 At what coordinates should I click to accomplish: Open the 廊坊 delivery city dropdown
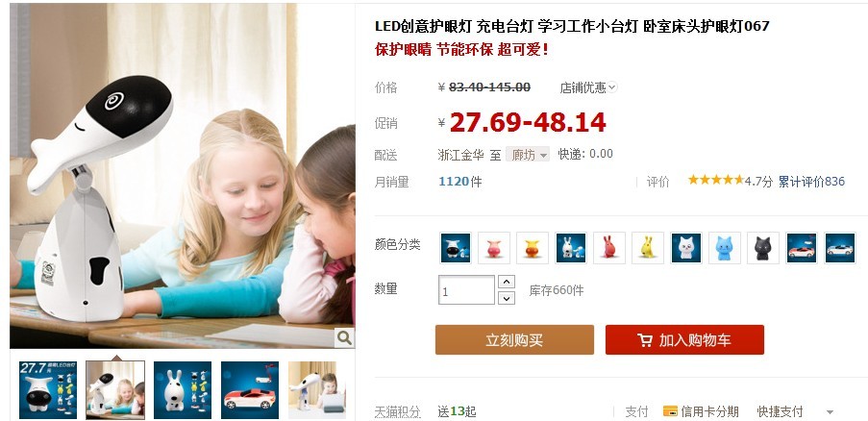(x=528, y=155)
